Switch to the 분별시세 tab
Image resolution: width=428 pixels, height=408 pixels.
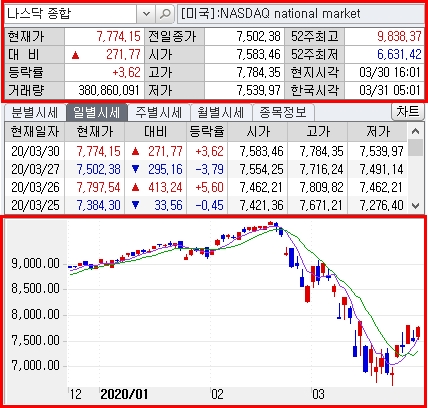(35, 112)
